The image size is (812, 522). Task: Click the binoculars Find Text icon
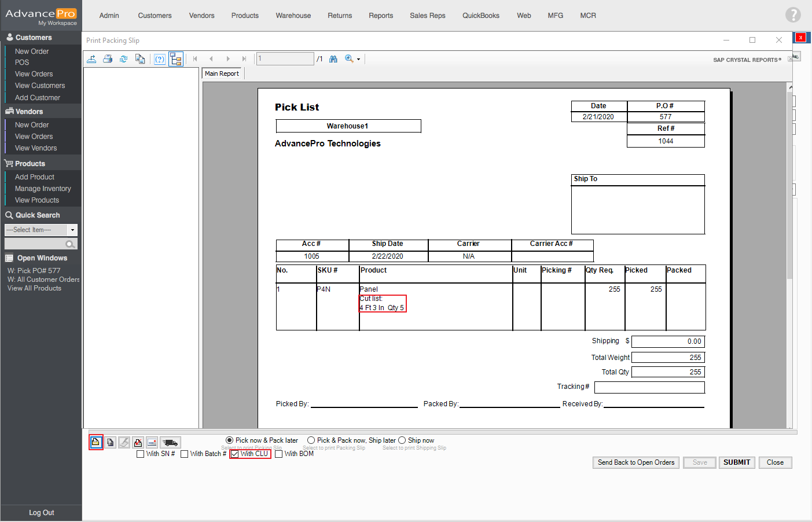point(333,59)
